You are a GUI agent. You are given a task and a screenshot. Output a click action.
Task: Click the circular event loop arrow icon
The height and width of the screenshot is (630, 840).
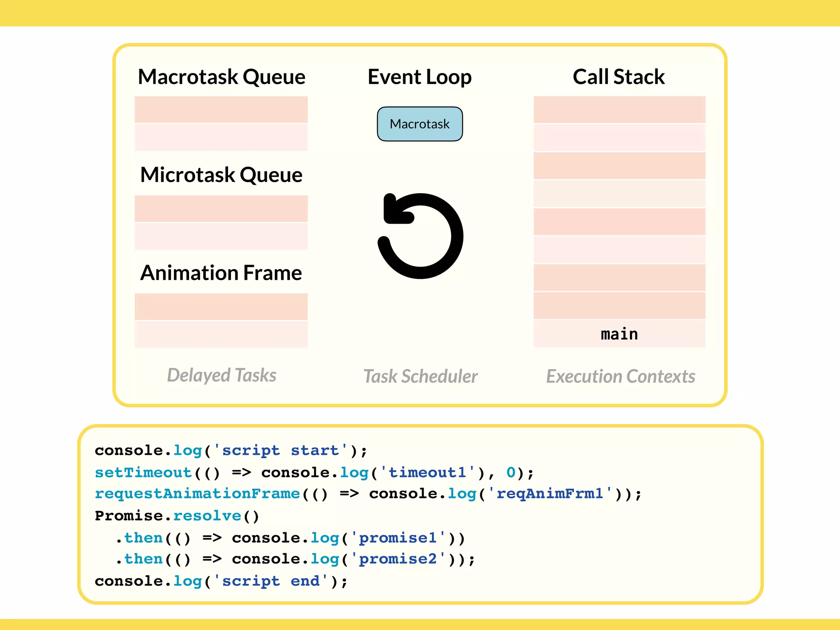click(x=420, y=236)
